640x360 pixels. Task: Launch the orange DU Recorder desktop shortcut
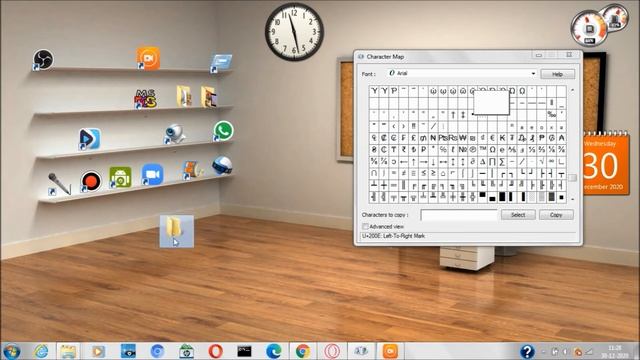click(148, 58)
